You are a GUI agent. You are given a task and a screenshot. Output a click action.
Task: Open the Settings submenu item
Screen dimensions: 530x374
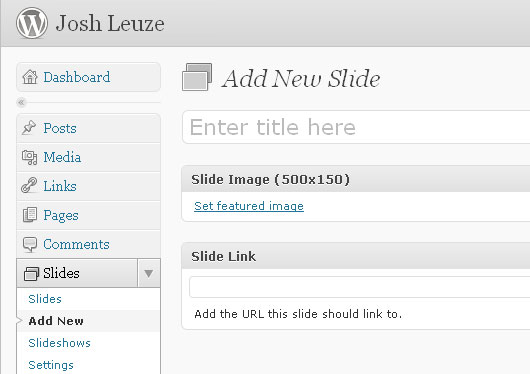(x=51, y=365)
